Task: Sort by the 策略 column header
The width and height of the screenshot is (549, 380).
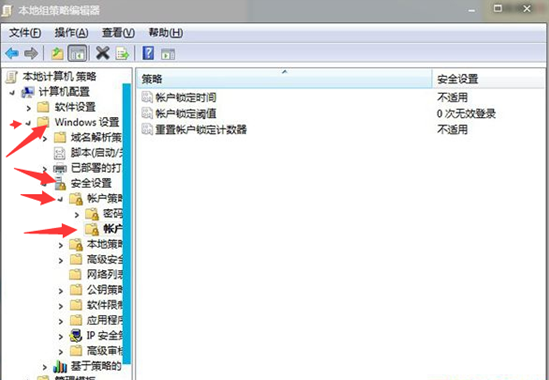Action: point(284,78)
